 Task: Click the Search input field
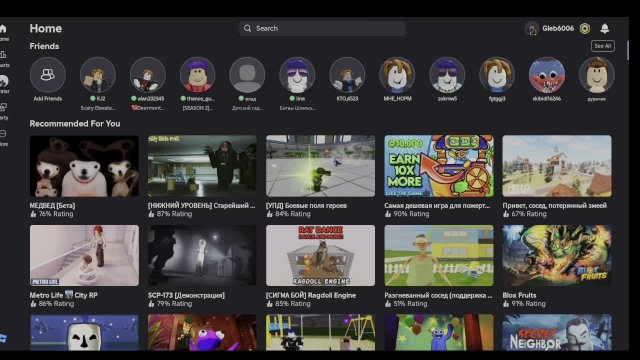[x=322, y=28]
